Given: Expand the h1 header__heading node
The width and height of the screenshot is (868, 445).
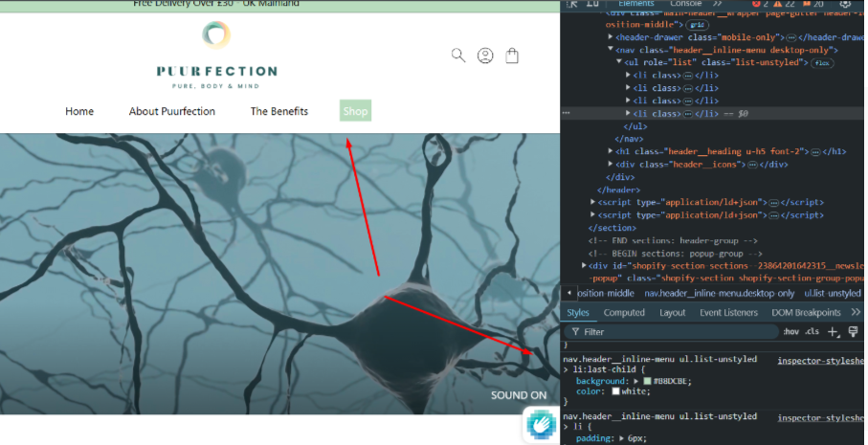Looking at the screenshot, I should pos(611,151).
